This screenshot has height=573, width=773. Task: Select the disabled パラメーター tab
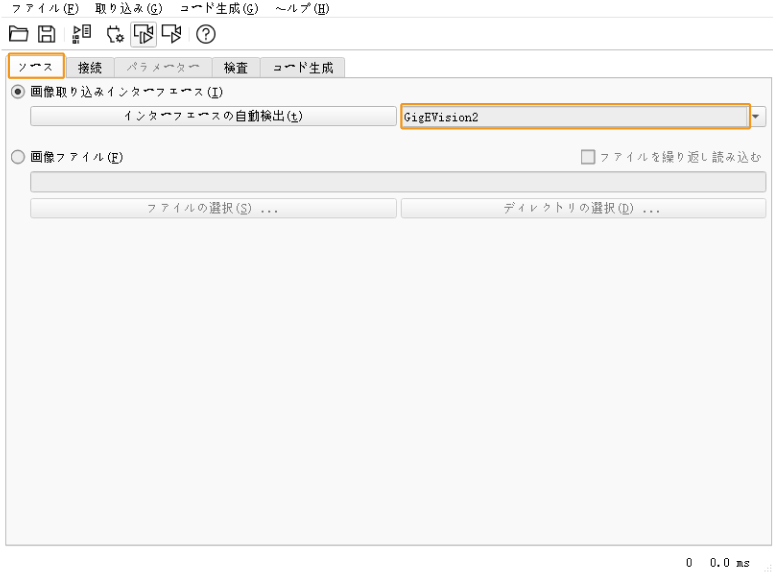pyautogui.click(x=163, y=68)
